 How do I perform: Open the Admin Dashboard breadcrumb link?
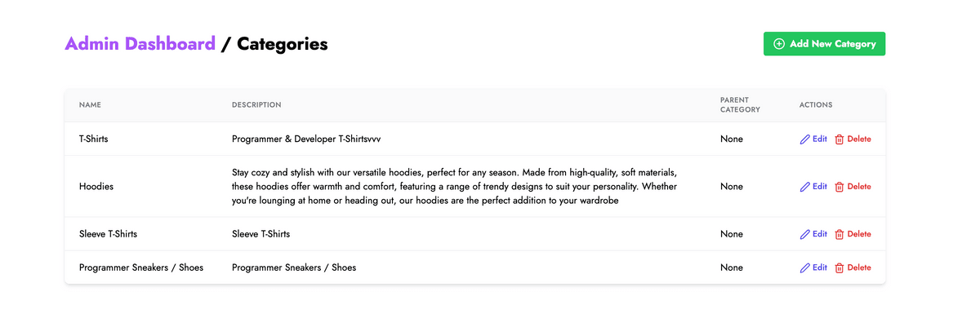(140, 44)
